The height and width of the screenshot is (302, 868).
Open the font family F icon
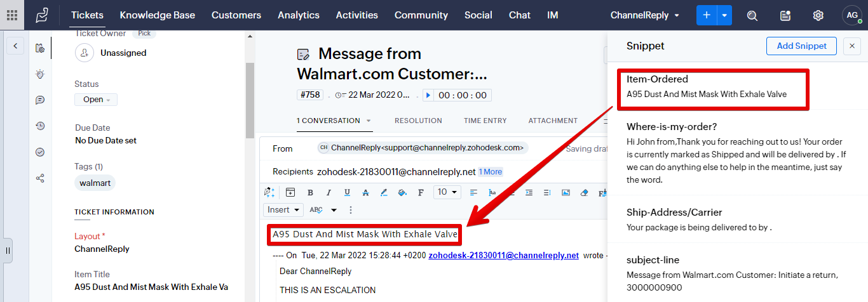click(421, 192)
